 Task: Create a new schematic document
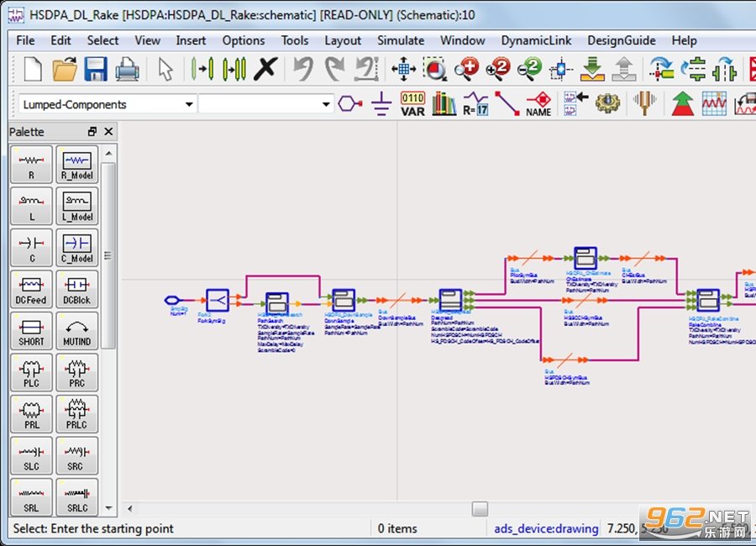33,69
